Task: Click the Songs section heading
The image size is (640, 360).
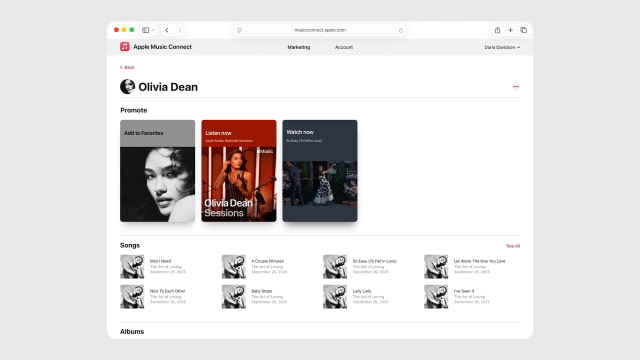Action: tap(130, 245)
